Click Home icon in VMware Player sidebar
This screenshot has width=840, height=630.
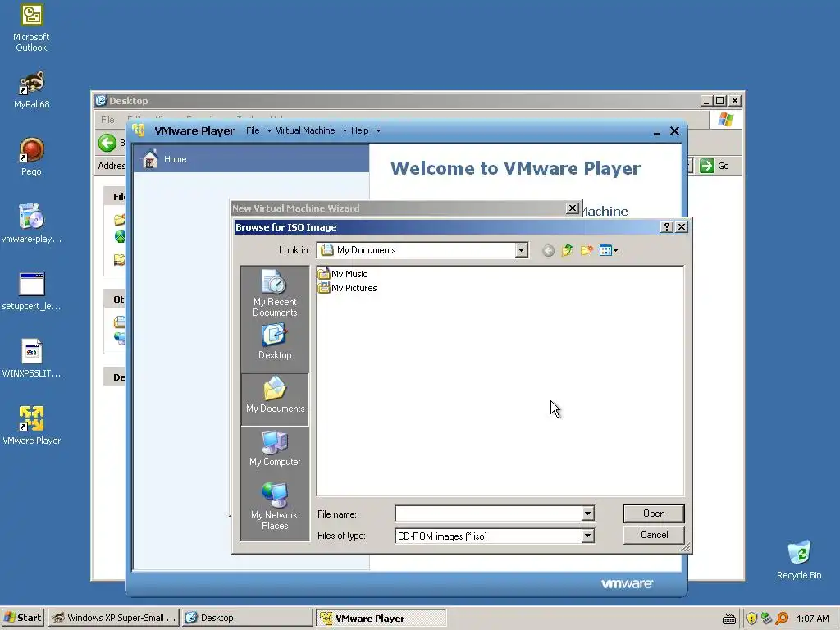click(151, 159)
